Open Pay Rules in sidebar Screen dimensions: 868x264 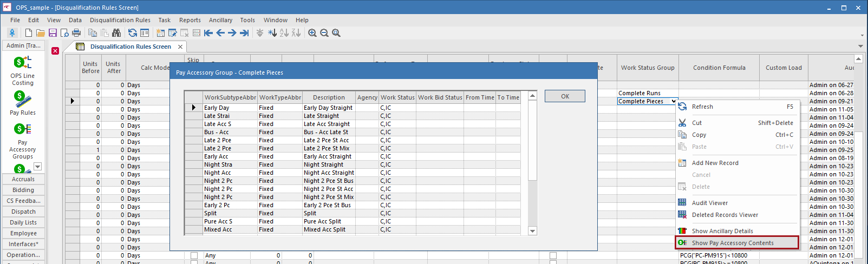23,103
